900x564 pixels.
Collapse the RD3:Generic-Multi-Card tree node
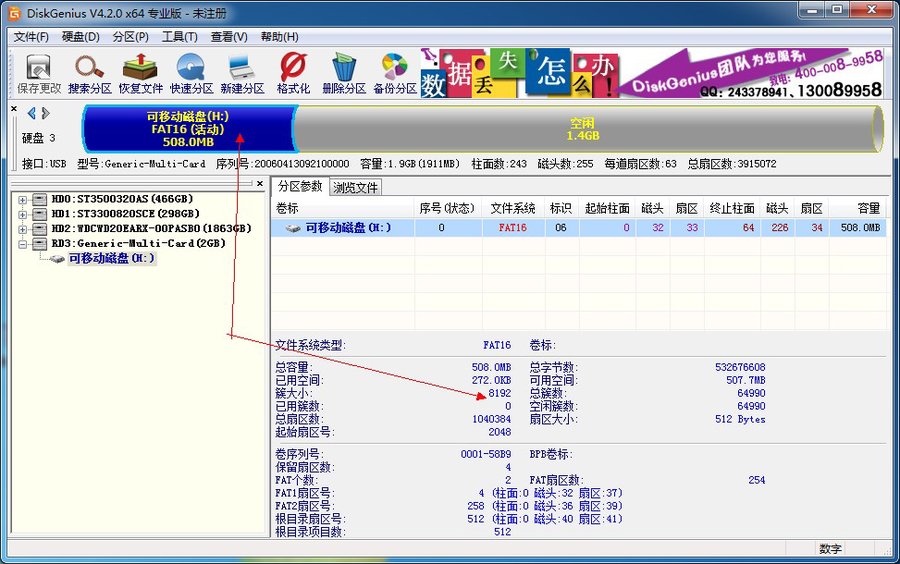[x=22, y=243]
